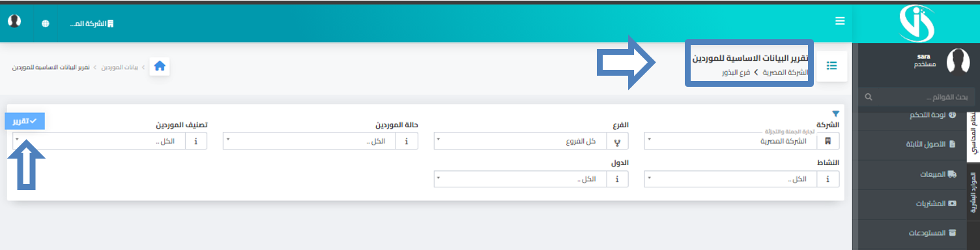Viewport: 980px width, 250px height.
Task: Open the user avatar in top bar
Action: [x=14, y=21]
